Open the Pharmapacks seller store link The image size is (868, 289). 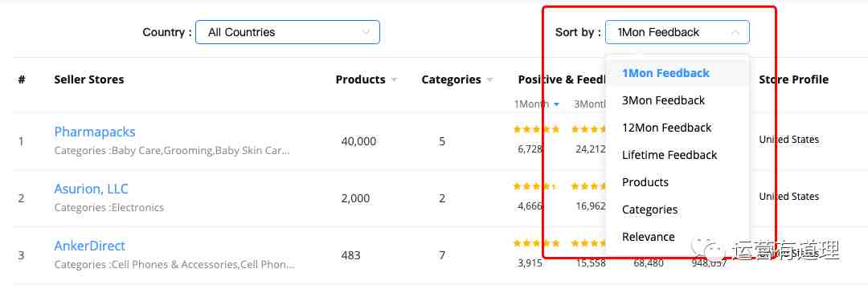pos(95,132)
